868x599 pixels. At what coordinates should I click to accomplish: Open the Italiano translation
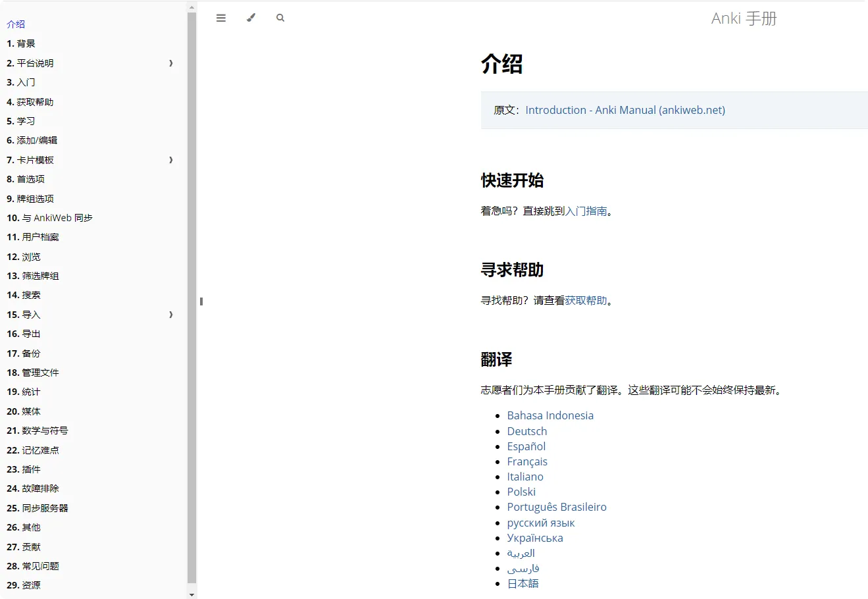point(525,477)
